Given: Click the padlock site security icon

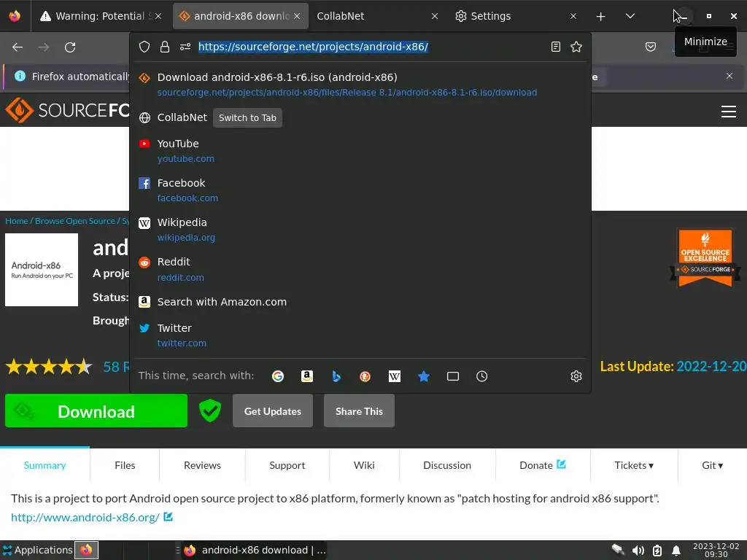Looking at the screenshot, I should click(165, 47).
